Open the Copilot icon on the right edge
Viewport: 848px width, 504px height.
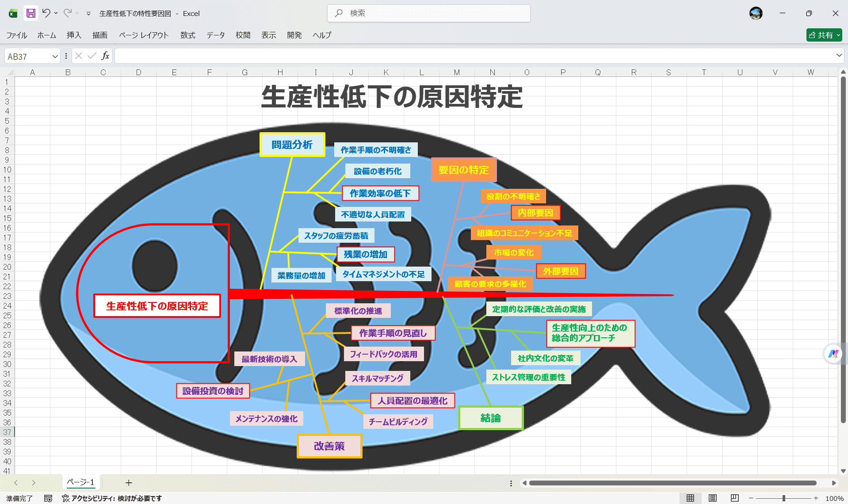pos(833,353)
